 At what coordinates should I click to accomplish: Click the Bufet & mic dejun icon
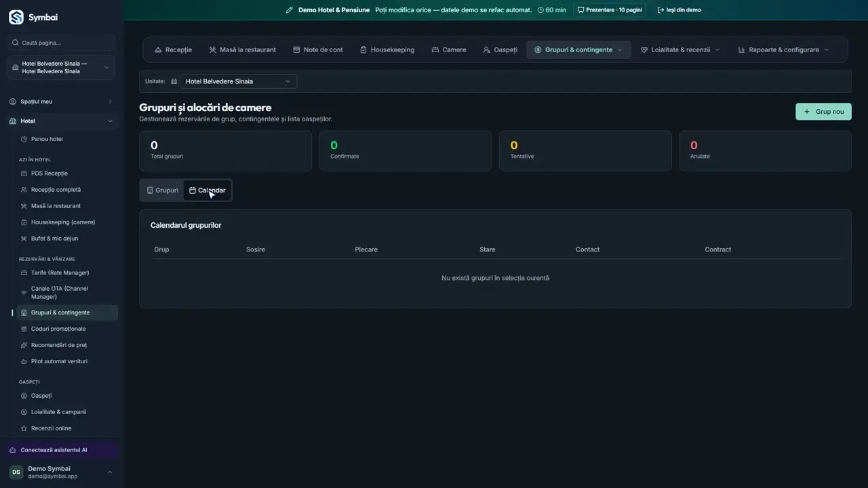[24, 239]
